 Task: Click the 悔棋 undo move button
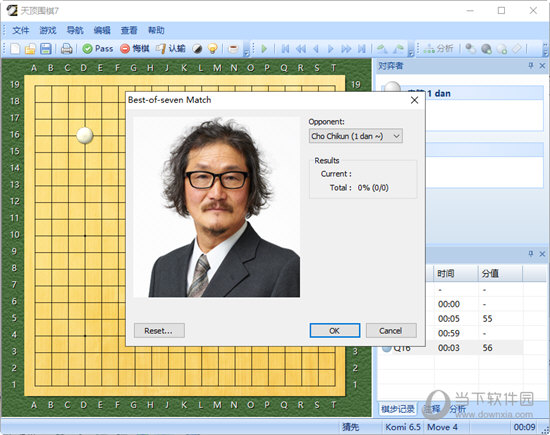tap(135, 48)
